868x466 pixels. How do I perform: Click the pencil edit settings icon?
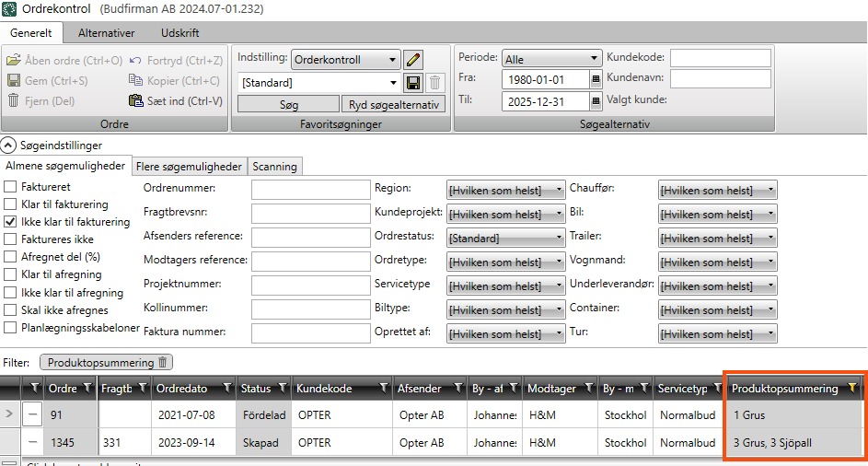coord(413,60)
